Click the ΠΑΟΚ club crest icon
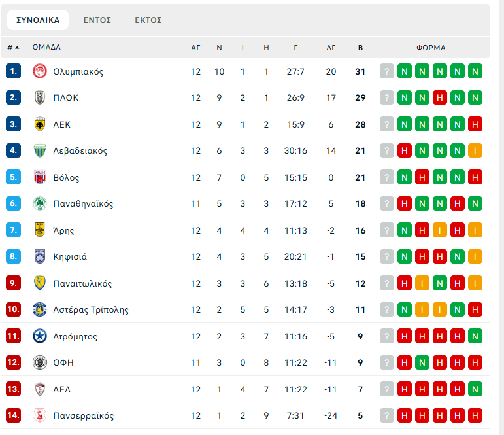Viewport: 504px width, 435px height. pos(40,97)
